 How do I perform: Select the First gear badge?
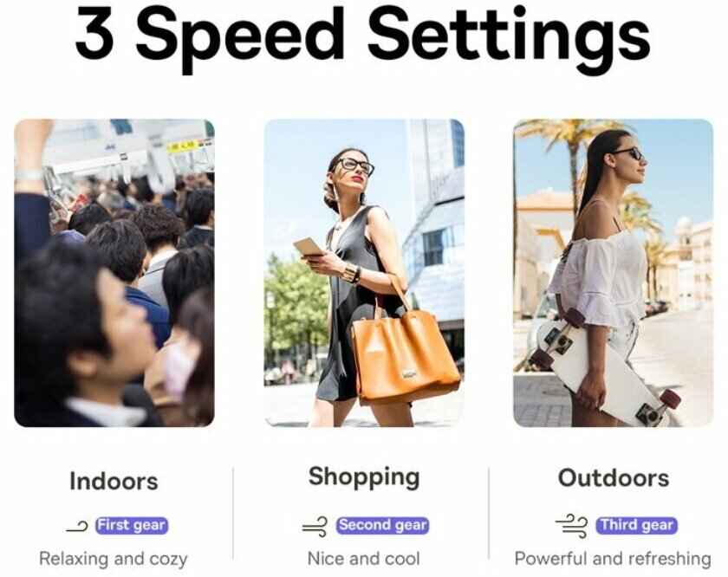tap(132, 526)
